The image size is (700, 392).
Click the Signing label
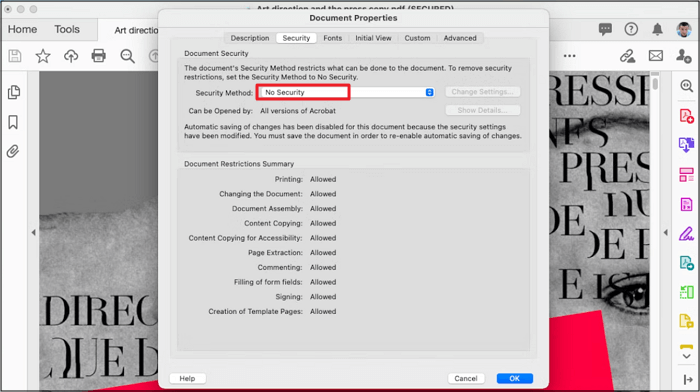coord(289,297)
